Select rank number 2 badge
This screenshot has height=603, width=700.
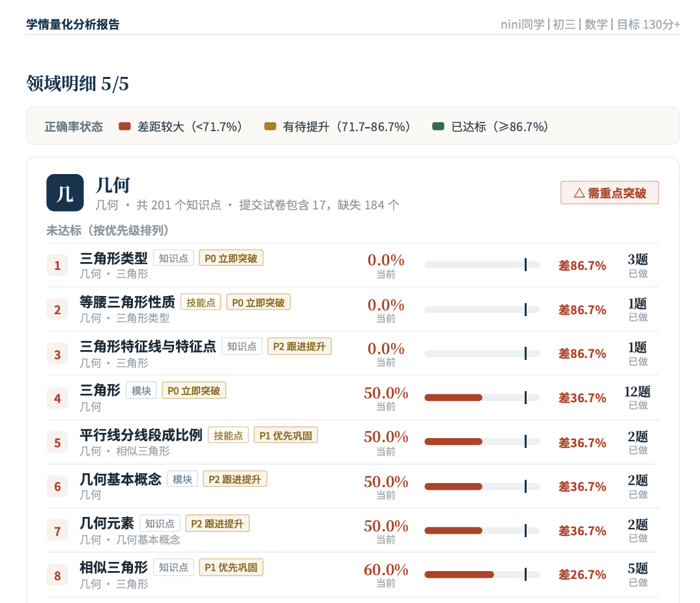[57, 310]
